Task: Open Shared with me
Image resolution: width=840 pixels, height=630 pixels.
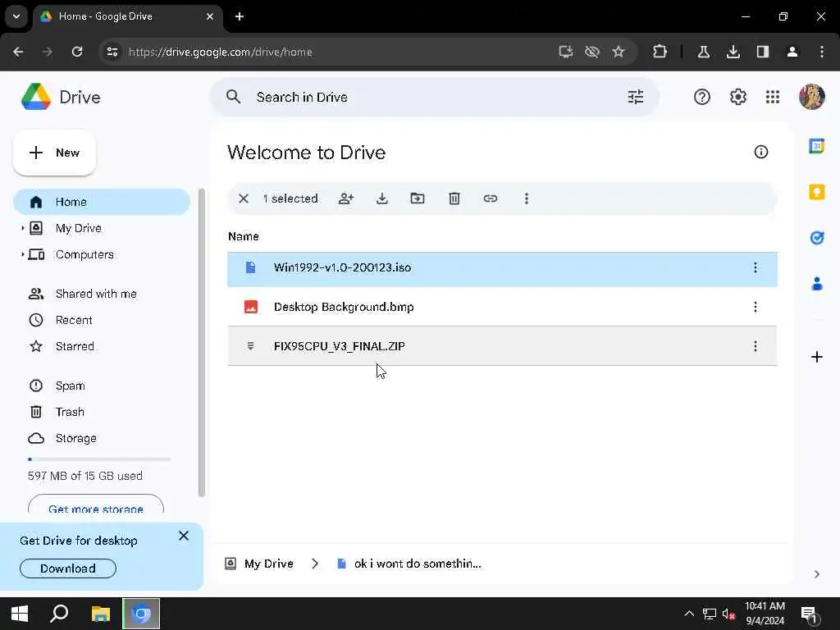Action: pyautogui.click(x=96, y=294)
